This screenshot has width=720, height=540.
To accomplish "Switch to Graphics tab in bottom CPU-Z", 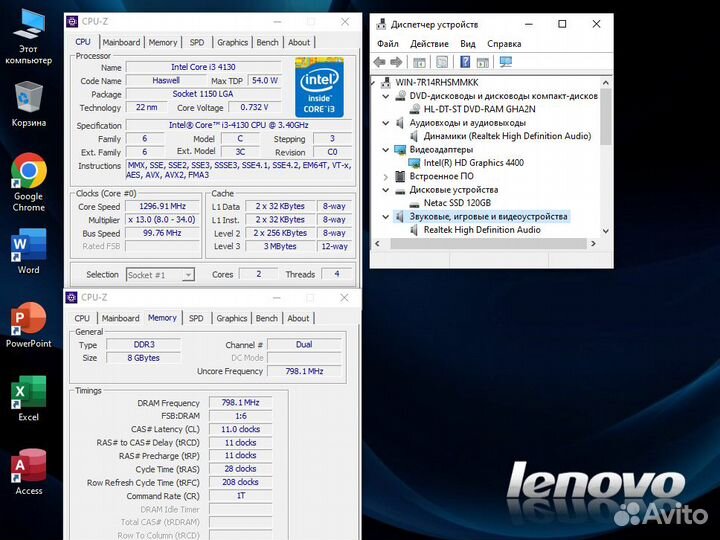I will click(231, 318).
